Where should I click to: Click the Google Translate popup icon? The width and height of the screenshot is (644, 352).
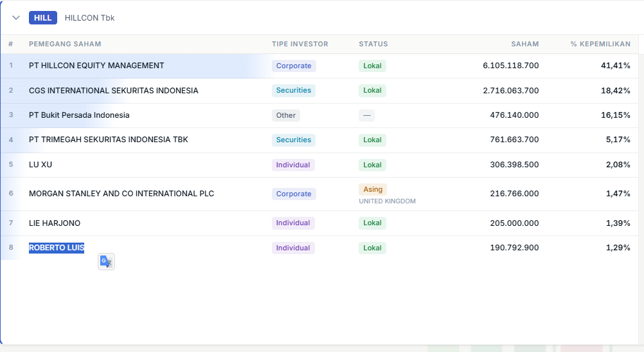pyautogui.click(x=106, y=261)
